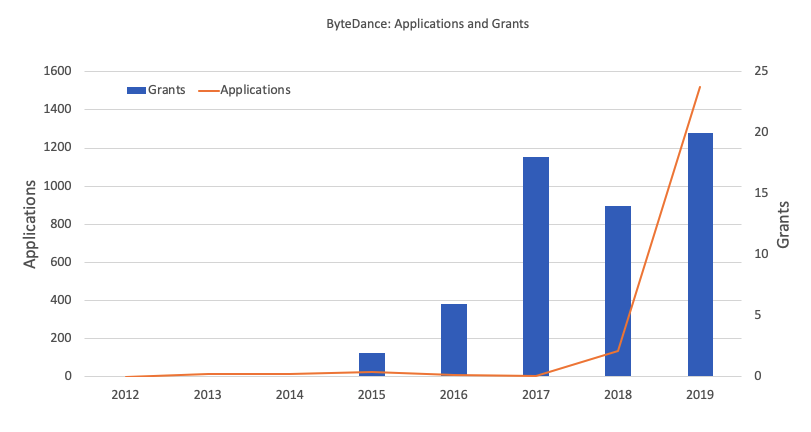Click right axis value "15"
811x432 pixels.
pyautogui.click(x=761, y=193)
